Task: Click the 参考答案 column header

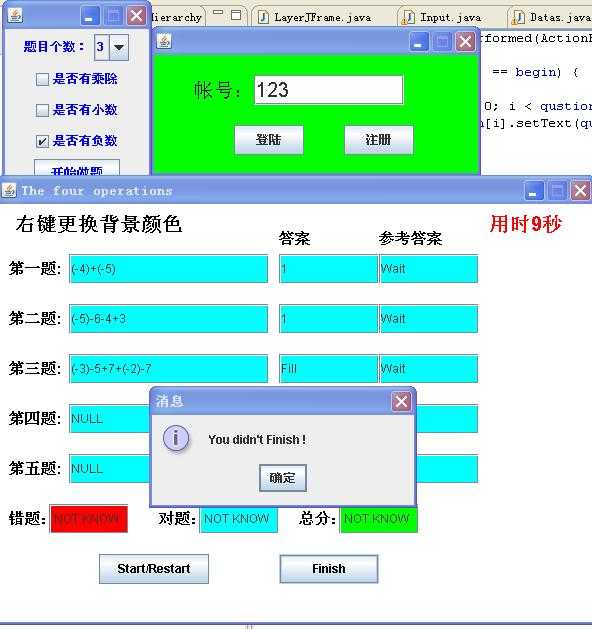Action: [410, 238]
